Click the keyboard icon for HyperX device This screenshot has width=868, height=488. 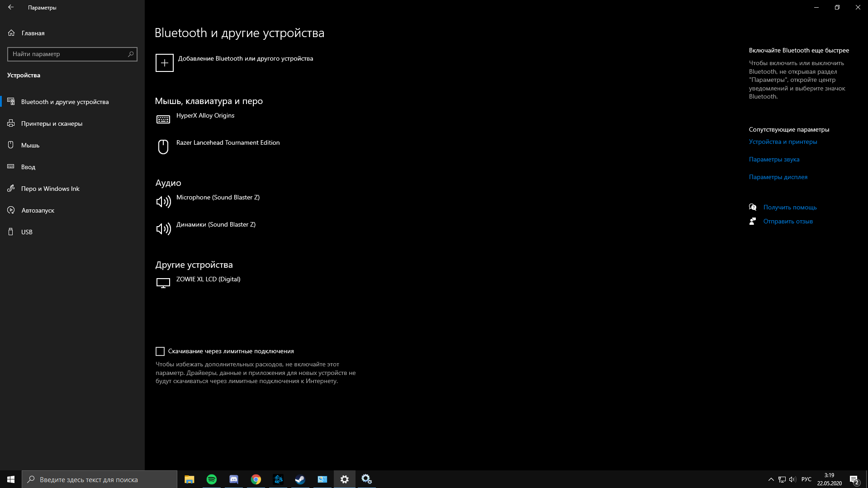163,119
